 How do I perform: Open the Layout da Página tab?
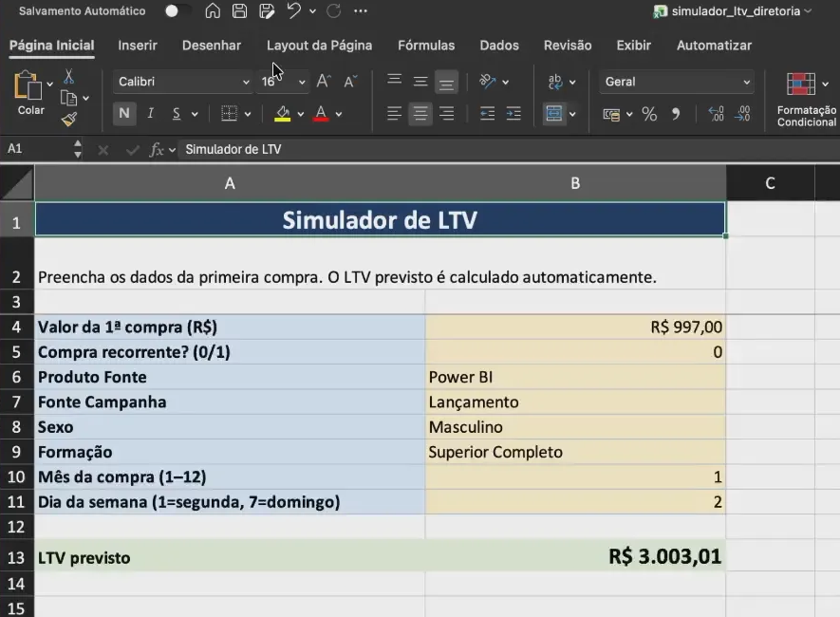(x=319, y=46)
